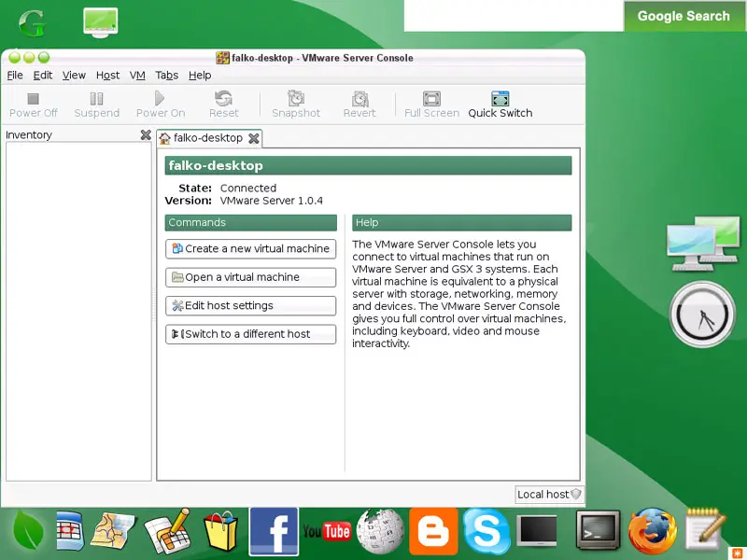This screenshot has height=560, width=747.
Task: Switch to a different host
Action: [250, 334]
